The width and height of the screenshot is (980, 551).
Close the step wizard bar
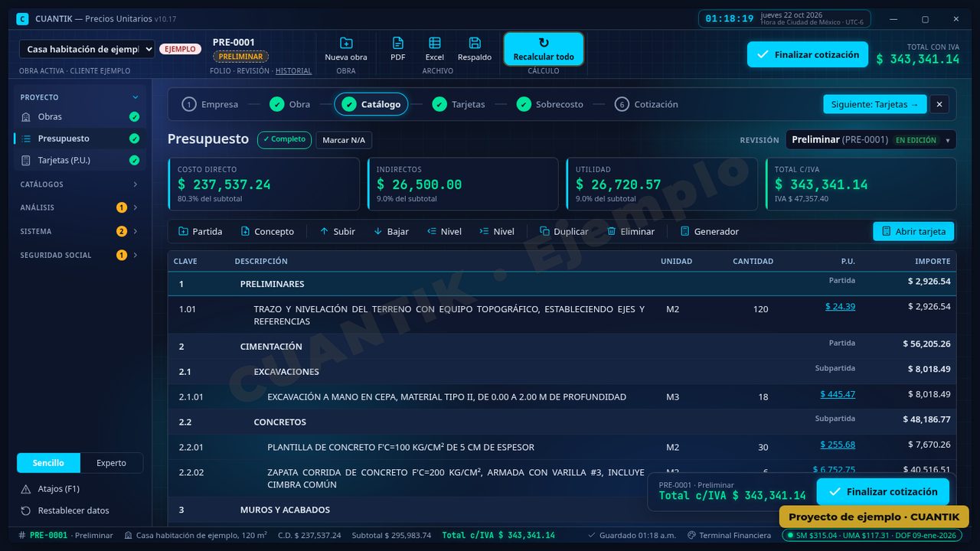939,104
